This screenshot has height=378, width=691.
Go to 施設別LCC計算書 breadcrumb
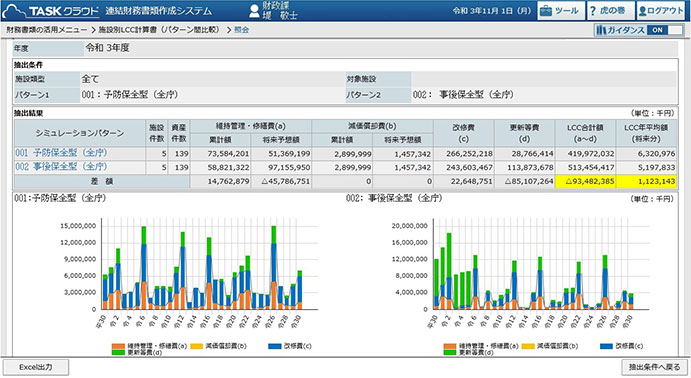pos(159,30)
